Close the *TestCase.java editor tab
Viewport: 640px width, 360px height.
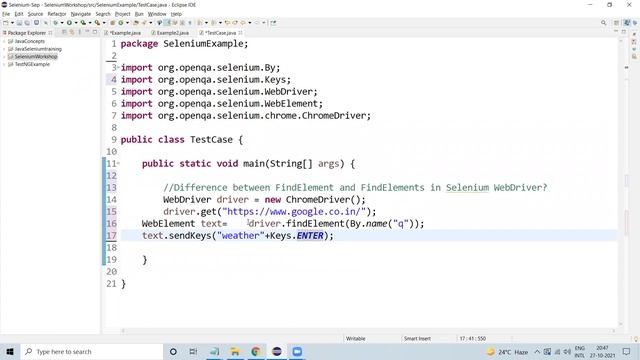click(241, 33)
